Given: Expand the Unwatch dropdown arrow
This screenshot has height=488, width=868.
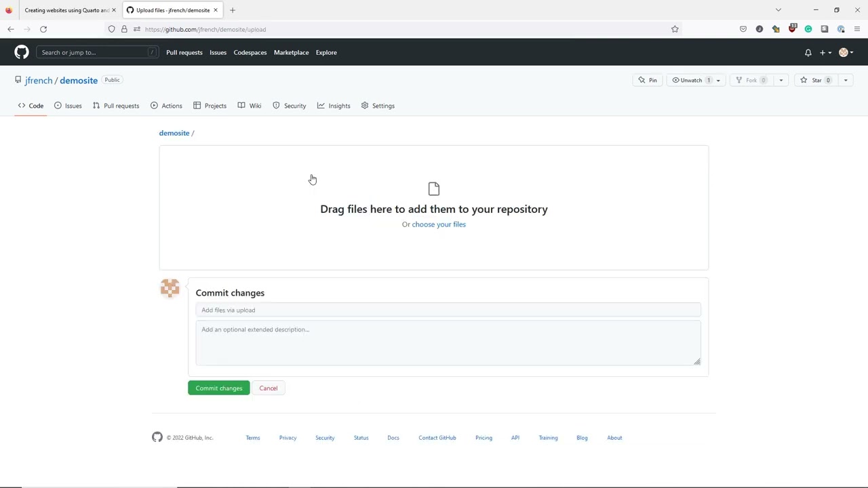Looking at the screenshot, I should point(718,80).
